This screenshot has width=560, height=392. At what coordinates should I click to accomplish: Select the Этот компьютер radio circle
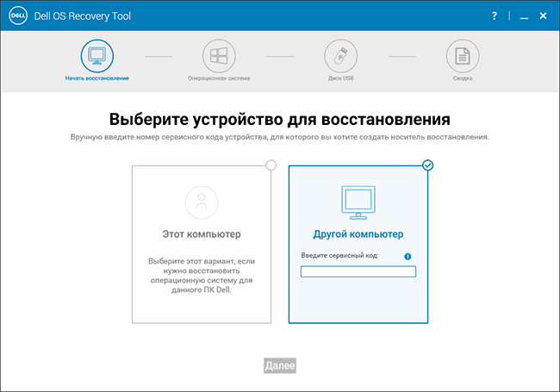tap(271, 165)
